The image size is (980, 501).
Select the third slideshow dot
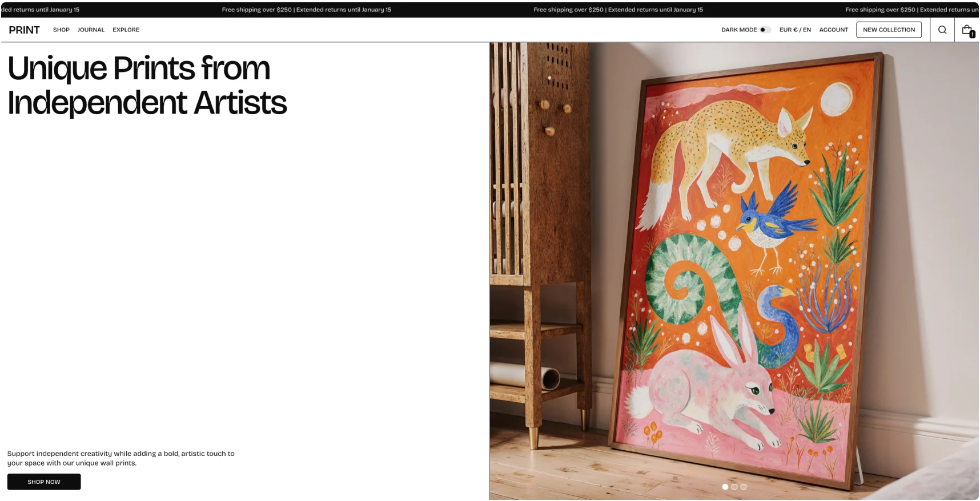[744, 487]
